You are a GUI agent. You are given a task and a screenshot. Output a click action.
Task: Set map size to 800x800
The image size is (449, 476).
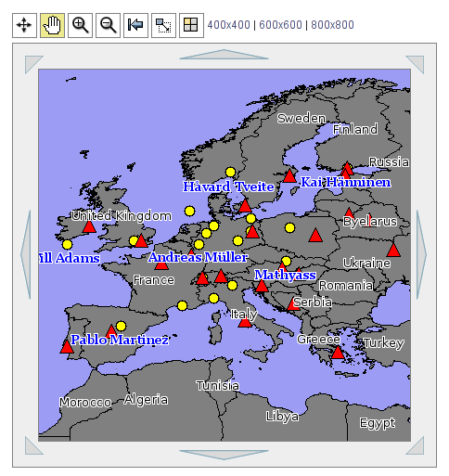point(332,25)
